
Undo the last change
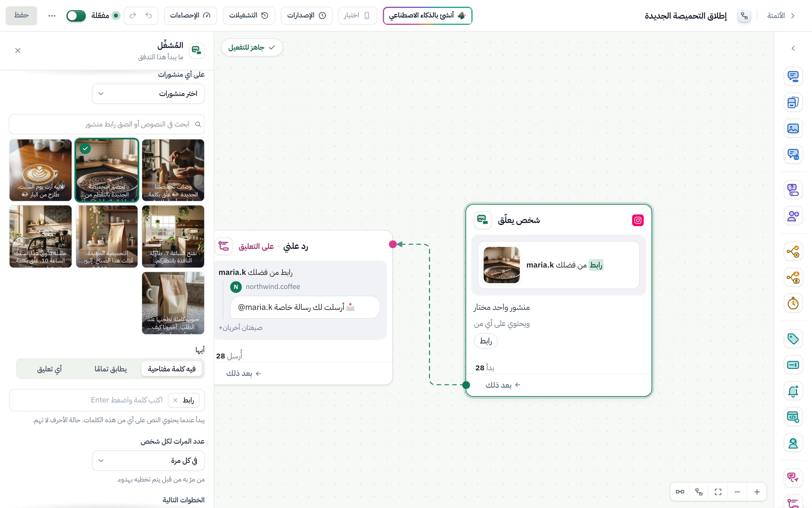[149, 16]
